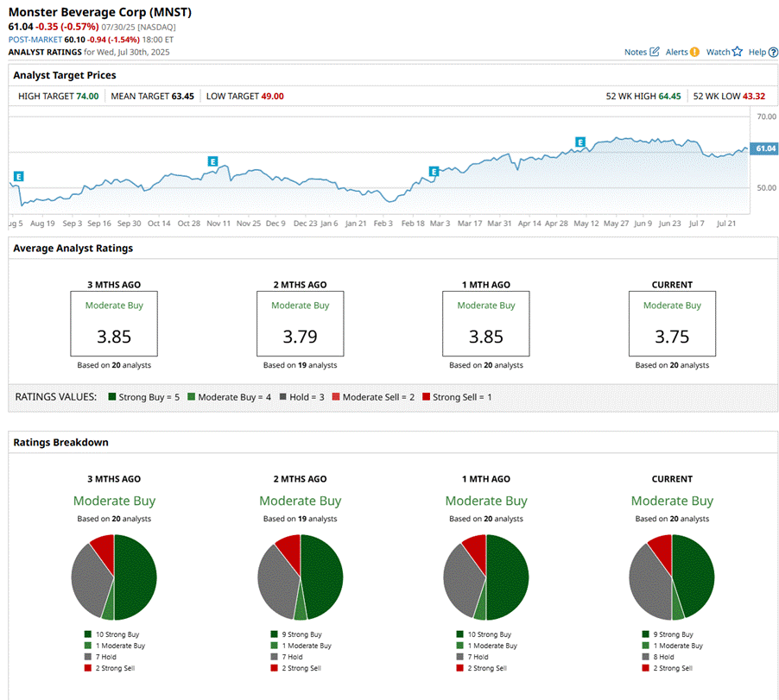This screenshot has width=779, height=700.
Task: Click '1 Moderate Buy' under 2 MTHS AGO
Action: click(301, 646)
